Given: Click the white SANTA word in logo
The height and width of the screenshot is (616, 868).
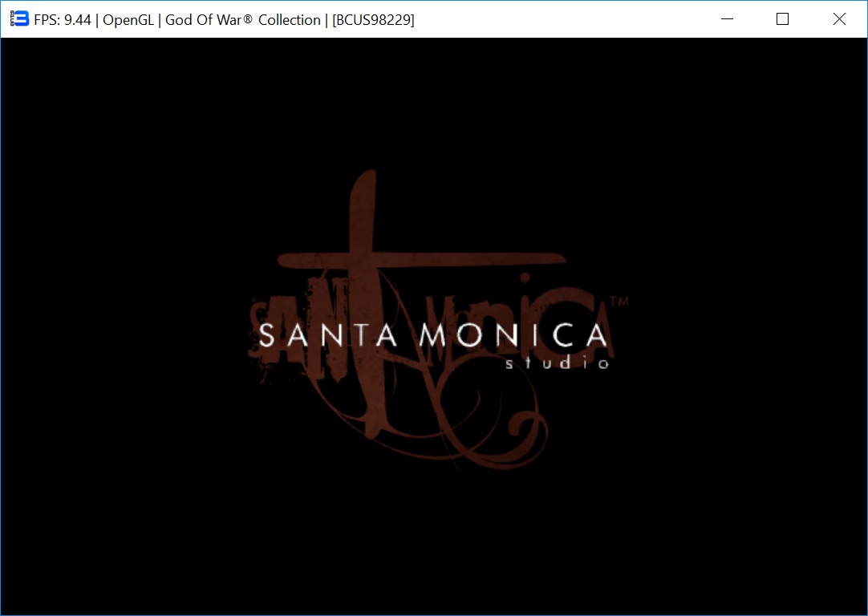Looking at the screenshot, I should pos(327,335).
